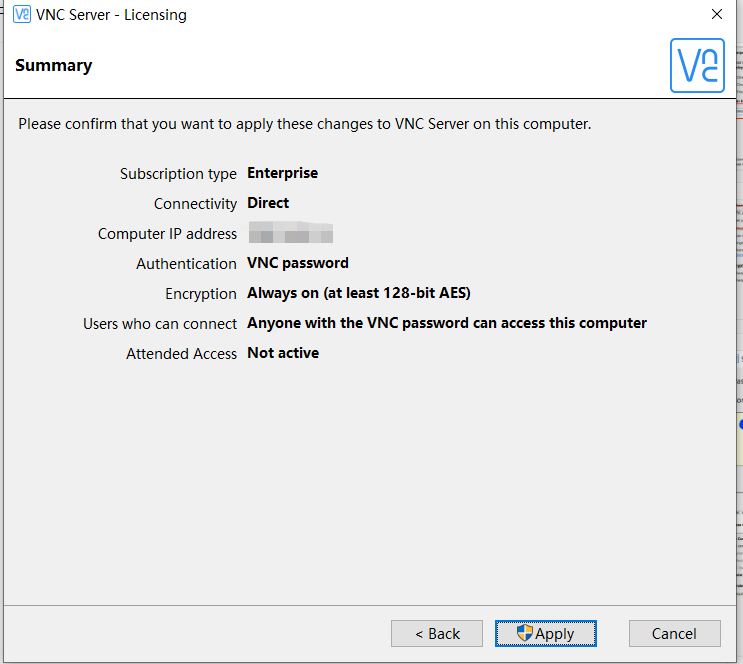Cancel the licensing wizard
This screenshot has height=664, width=743.
674,633
